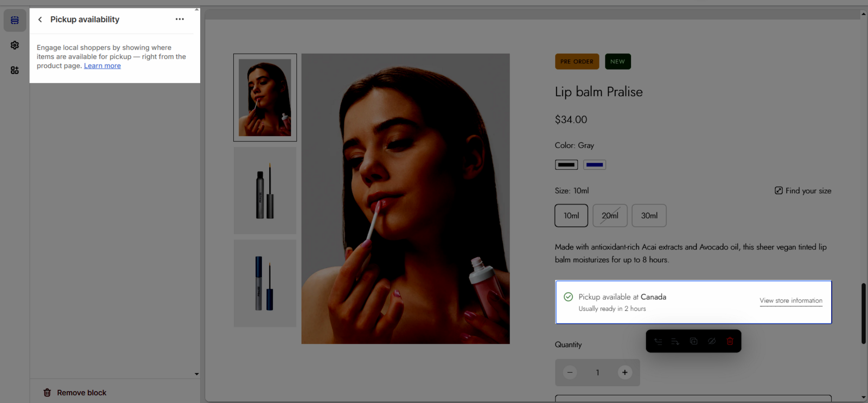Hide the Pickup availability block
Image resolution: width=868 pixels, height=403 pixels.
(712, 341)
